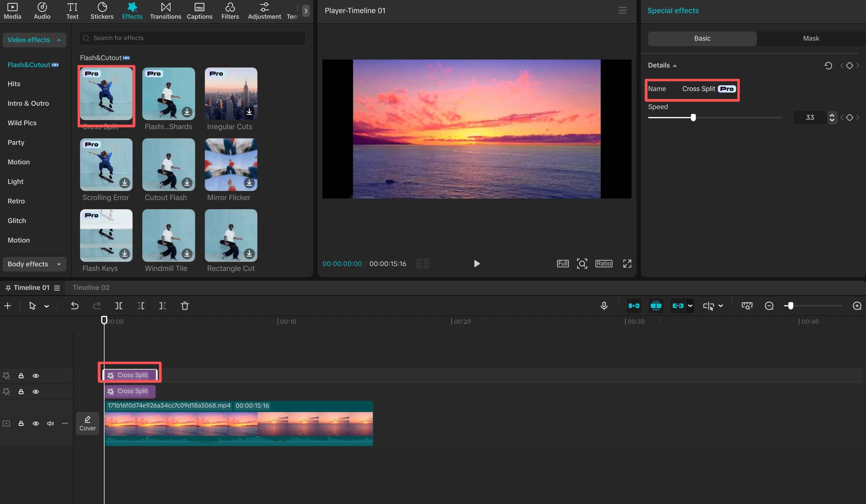Click the Reset details circular arrow icon
Viewport: 866px width, 504px height.
(x=828, y=66)
